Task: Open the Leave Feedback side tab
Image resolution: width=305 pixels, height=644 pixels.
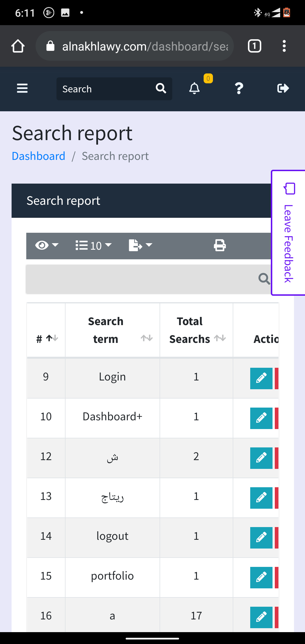Action: pos(288,233)
